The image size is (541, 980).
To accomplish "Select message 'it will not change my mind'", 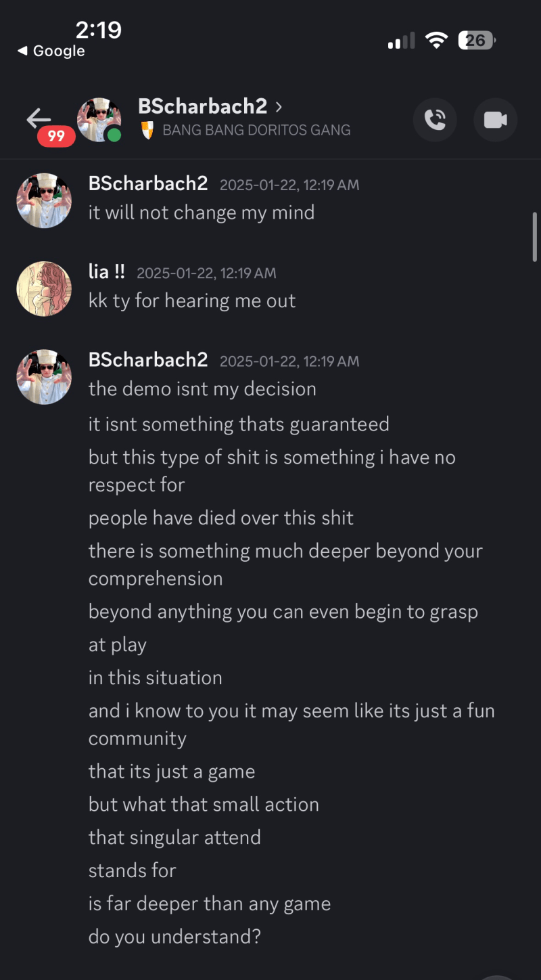I will tap(202, 213).
